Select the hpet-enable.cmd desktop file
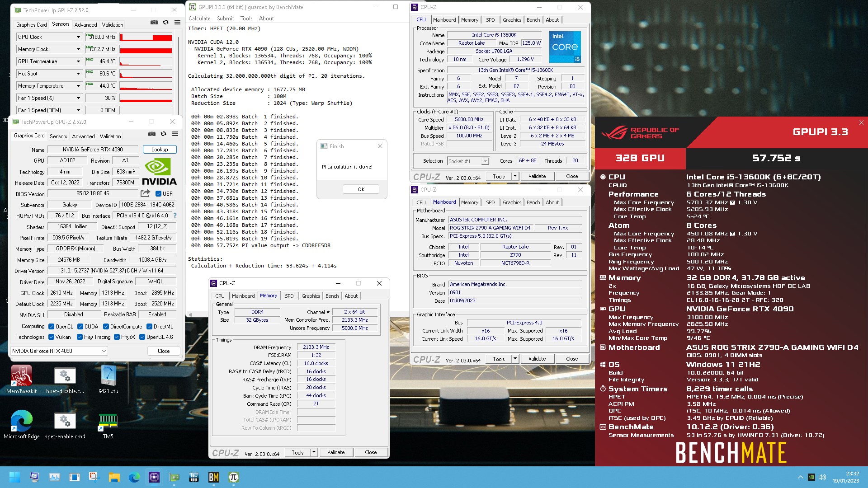The image size is (868, 488). pos(65,425)
